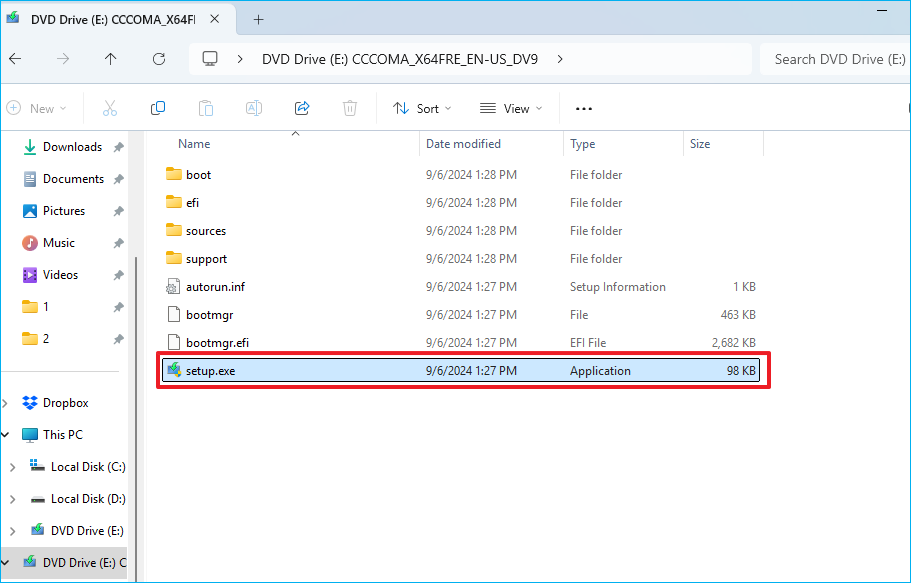
Task: Click the Cut scissors icon
Action: (x=110, y=108)
